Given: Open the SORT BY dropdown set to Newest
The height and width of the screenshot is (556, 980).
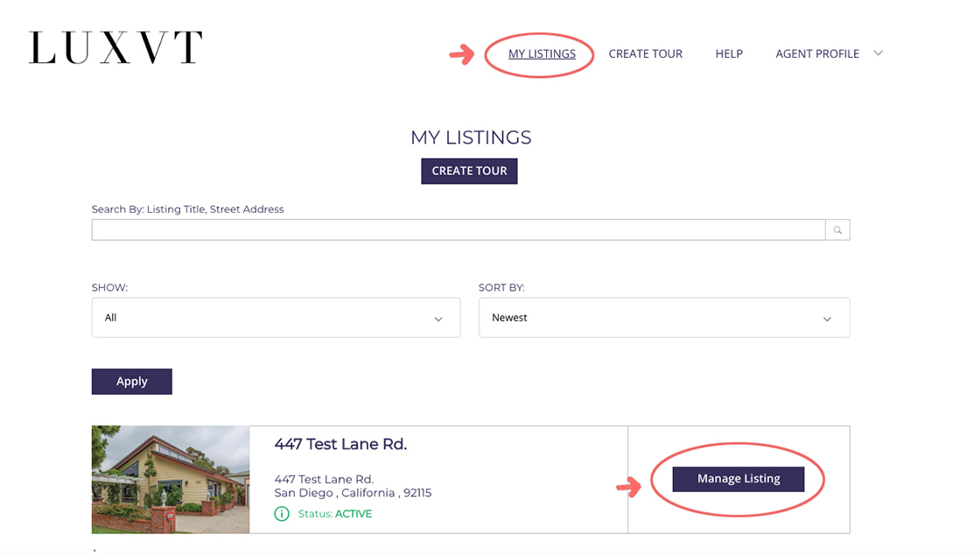Looking at the screenshot, I should [663, 318].
